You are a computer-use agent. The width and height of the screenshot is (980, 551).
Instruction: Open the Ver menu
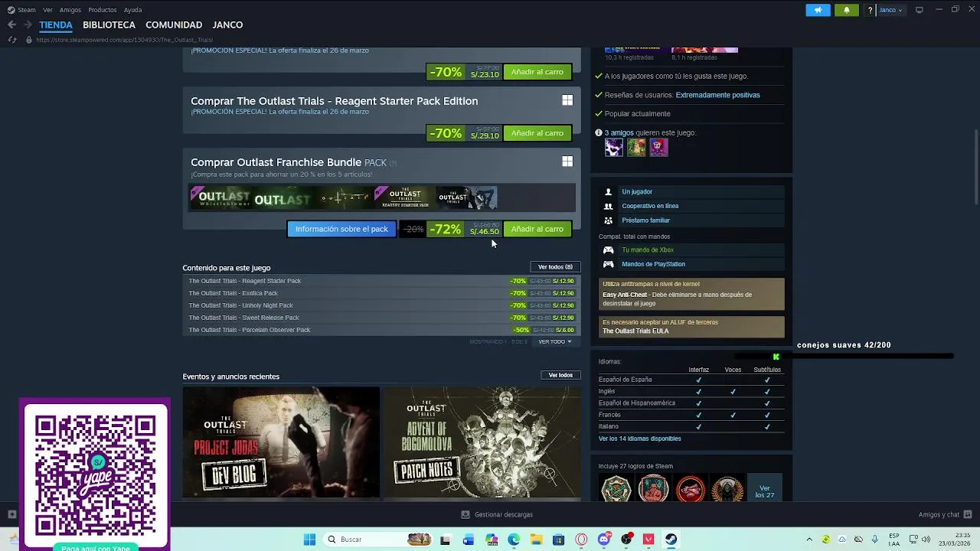47,10
